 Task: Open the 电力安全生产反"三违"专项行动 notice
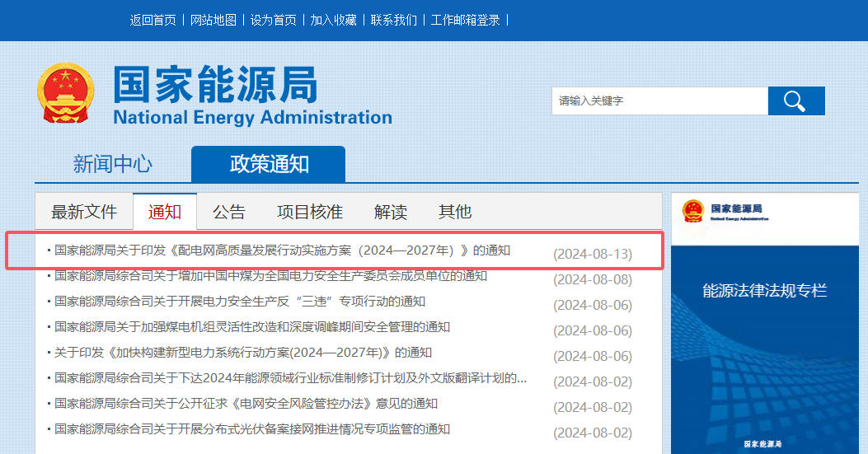pos(240,302)
